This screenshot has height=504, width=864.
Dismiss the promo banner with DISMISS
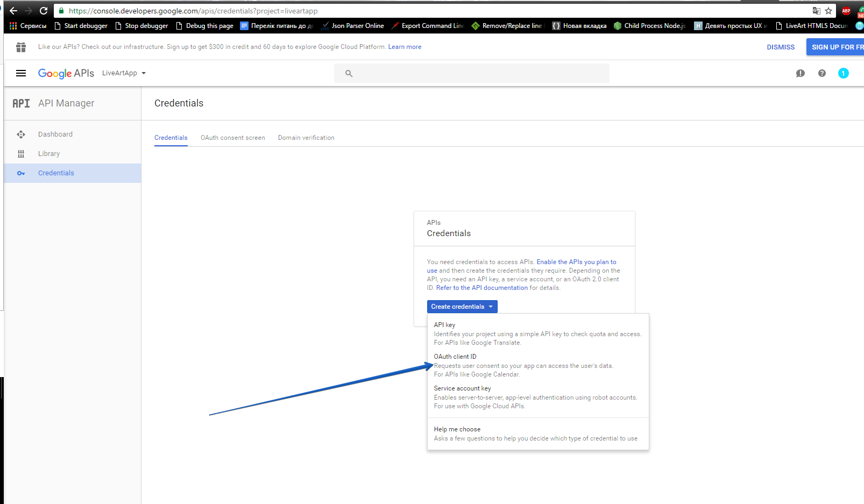tap(781, 47)
